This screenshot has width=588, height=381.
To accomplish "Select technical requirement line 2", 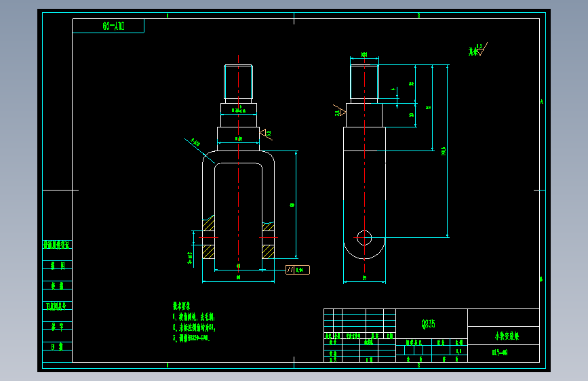I will click(x=194, y=327).
